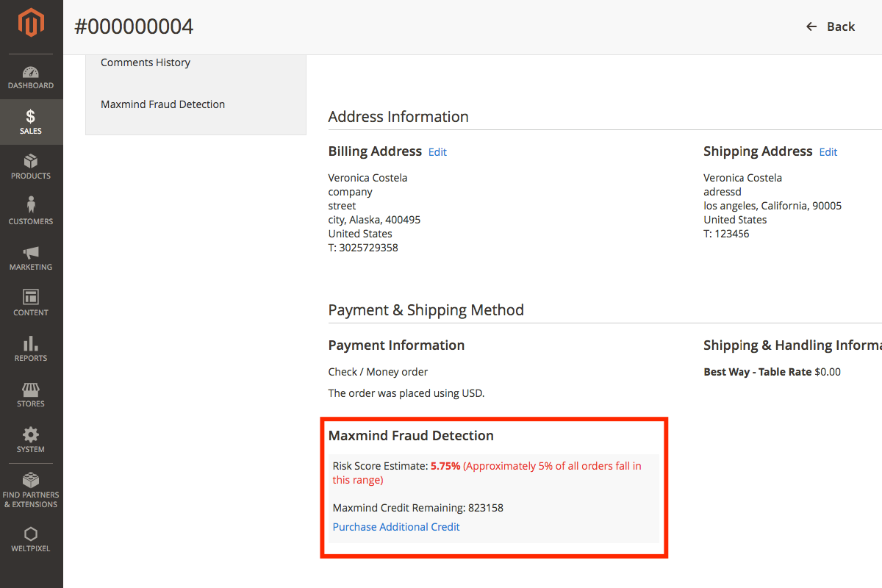Select 'Best Way - Table Rate' text
This screenshot has width=882, height=588.
tap(757, 372)
